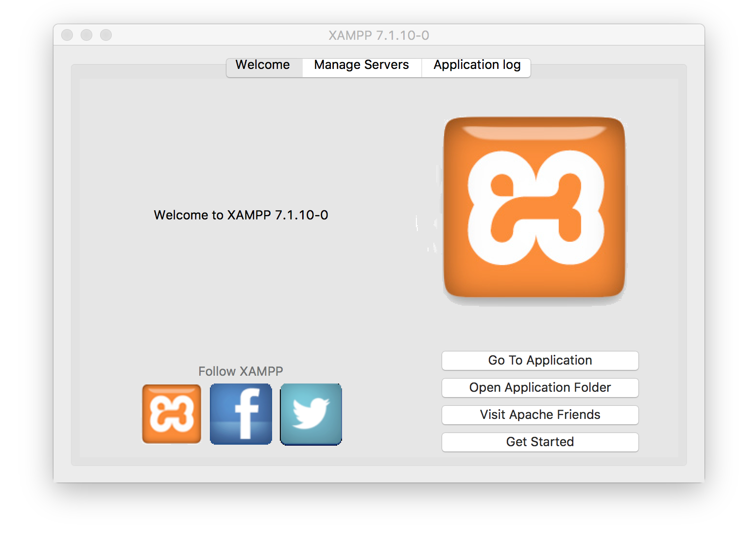
Task: Click the Go To Application button
Action: 540,361
